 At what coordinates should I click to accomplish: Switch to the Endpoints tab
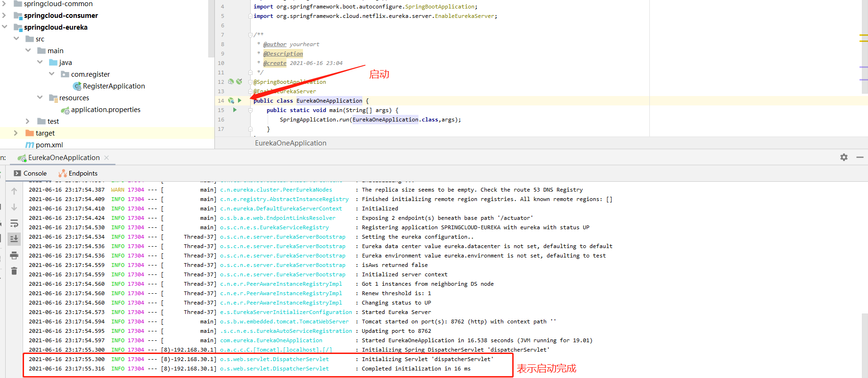click(78, 173)
